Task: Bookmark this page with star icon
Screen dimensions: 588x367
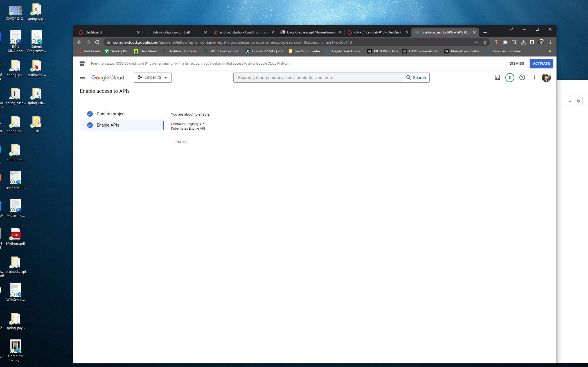Action: [x=485, y=42]
